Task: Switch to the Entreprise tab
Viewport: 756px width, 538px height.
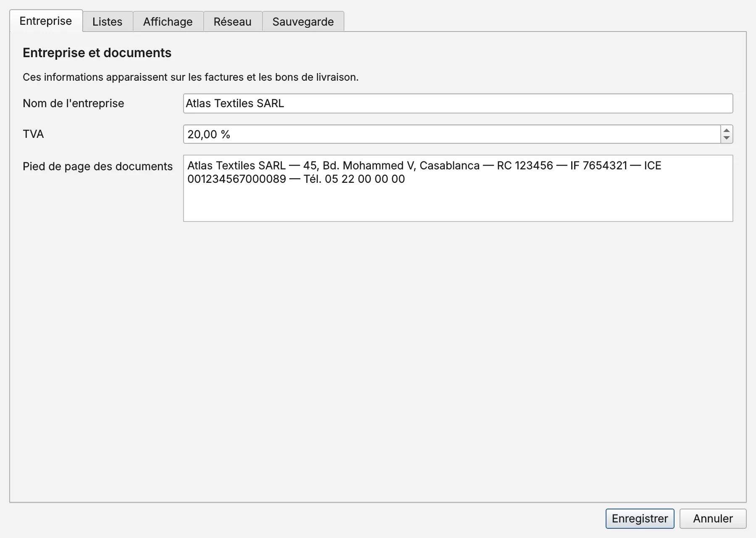Action: 46,21
